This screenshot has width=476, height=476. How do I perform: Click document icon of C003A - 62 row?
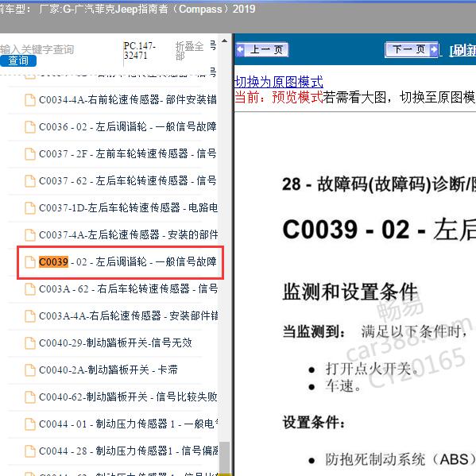tap(29, 289)
